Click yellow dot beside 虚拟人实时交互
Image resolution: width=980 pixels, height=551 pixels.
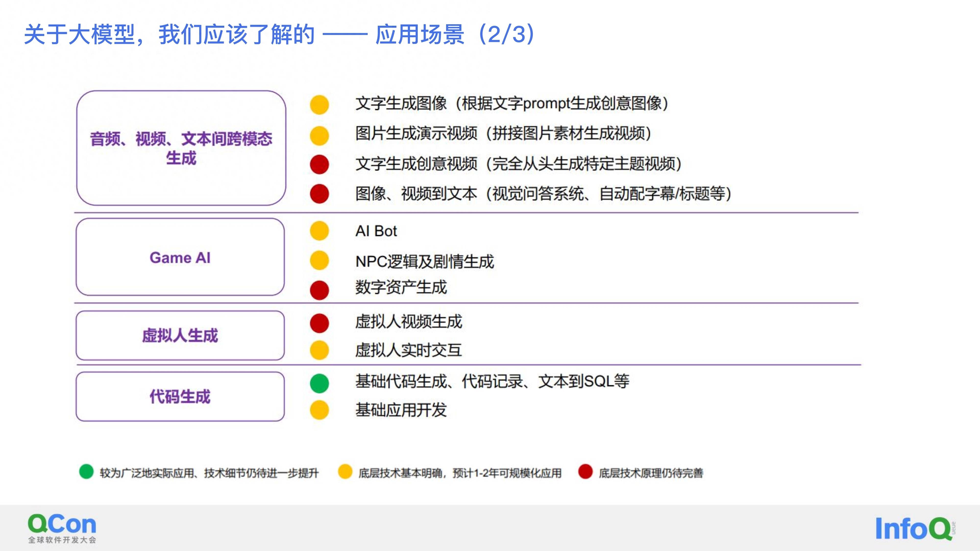click(x=319, y=350)
